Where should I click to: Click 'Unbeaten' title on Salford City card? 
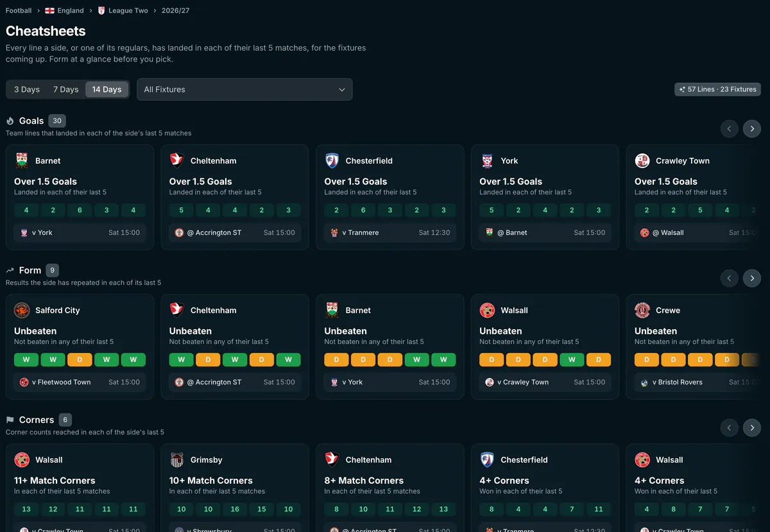35,331
